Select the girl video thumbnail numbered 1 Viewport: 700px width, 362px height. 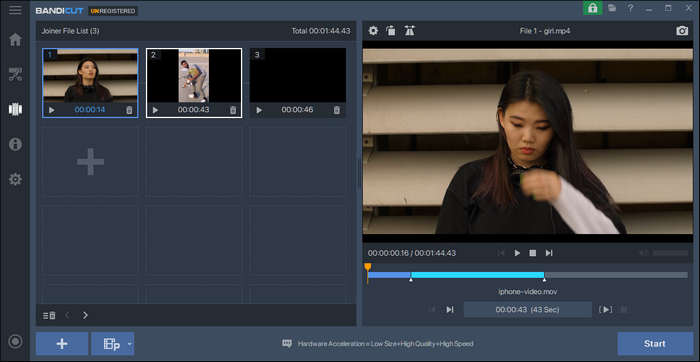90,75
